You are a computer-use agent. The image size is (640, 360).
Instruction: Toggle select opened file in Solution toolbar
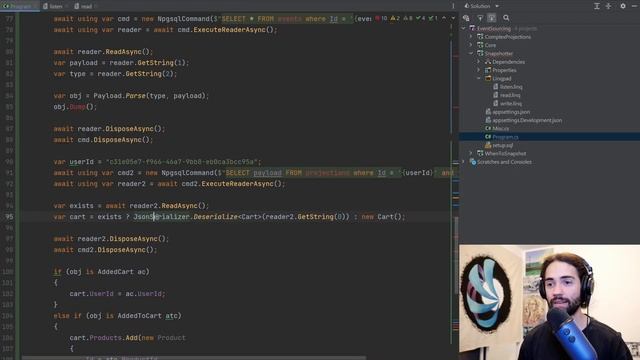491,18
